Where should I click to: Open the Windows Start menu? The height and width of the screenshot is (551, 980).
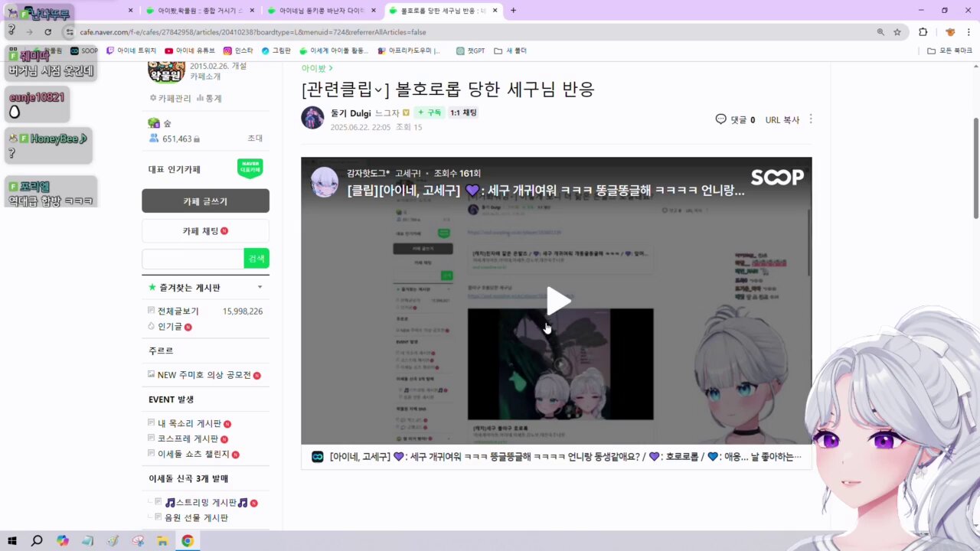pyautogui.click(x=11, y=540)
